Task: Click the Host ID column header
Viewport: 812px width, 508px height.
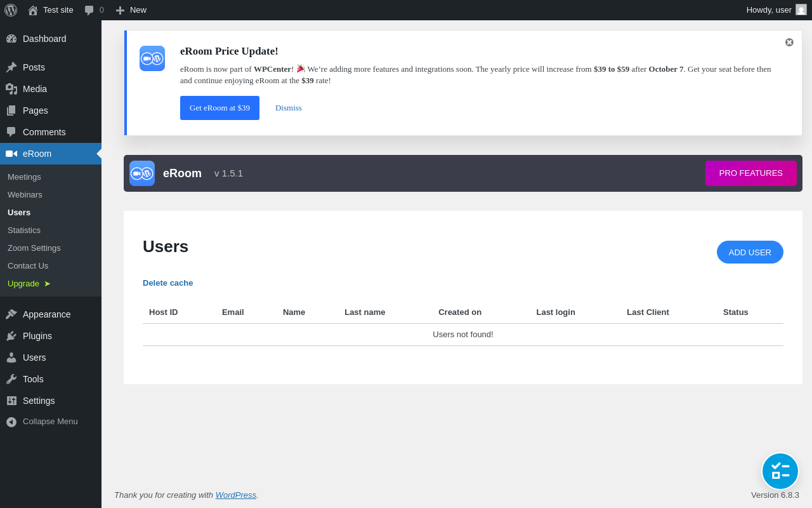Action: [x=164, y=312]
